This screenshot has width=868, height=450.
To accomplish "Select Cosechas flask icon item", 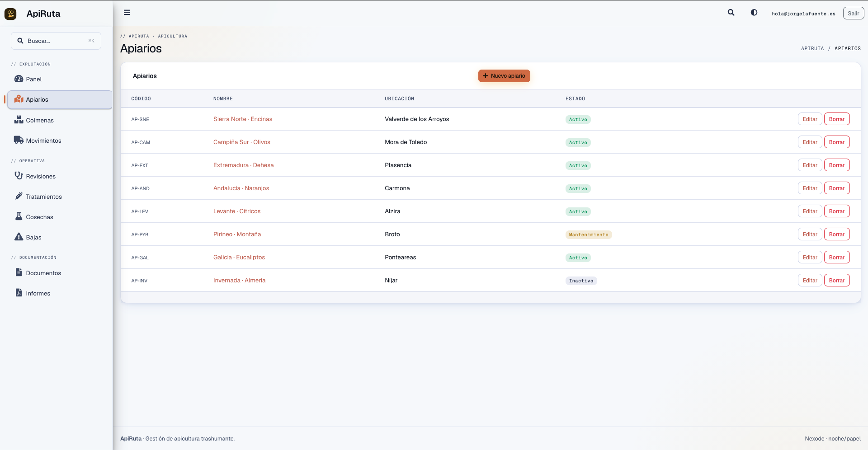I will [x=19, y=216].
